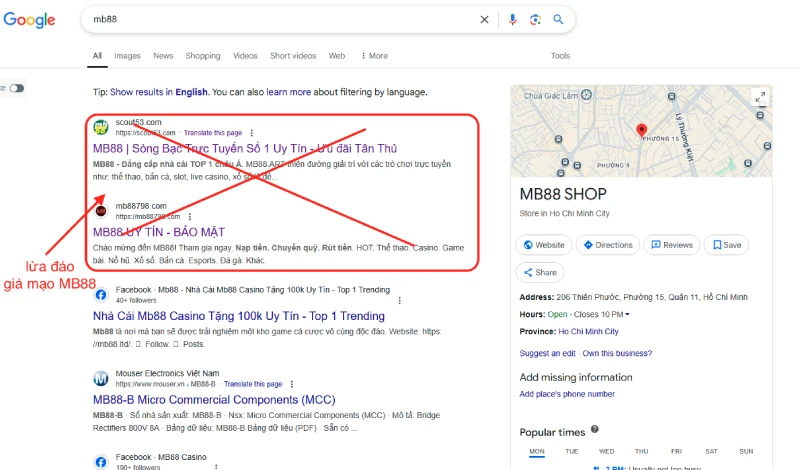Screen dimensions: 800x470
Task: Click the Facebook favicon of Nhà Cái Mb88 result
Action: (101, 294)
